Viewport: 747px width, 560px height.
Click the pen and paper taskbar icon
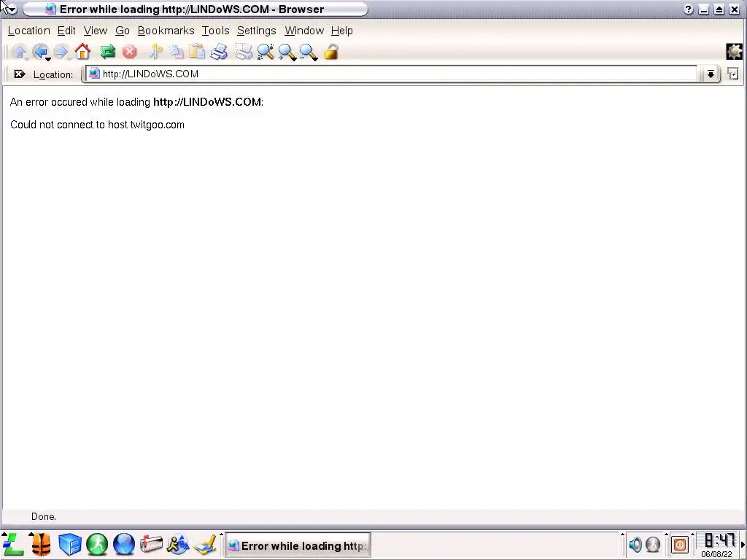click(205, 545)
